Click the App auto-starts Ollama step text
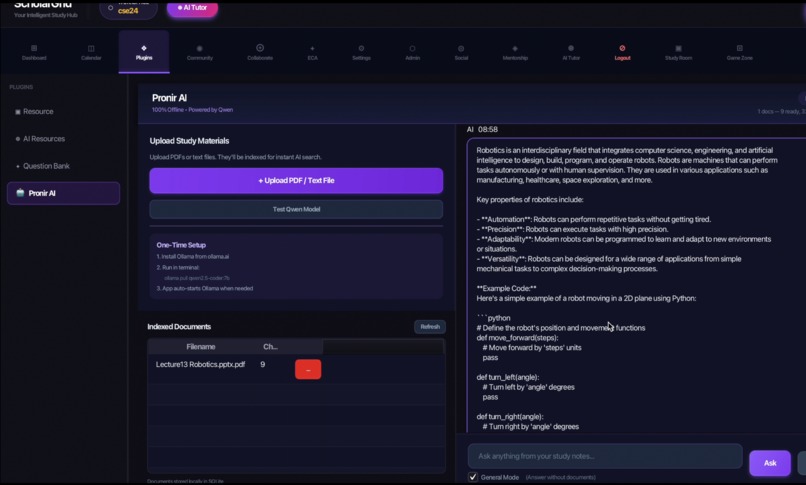The width and height of the screenshot is (806, 485). [x=205, y=288]
